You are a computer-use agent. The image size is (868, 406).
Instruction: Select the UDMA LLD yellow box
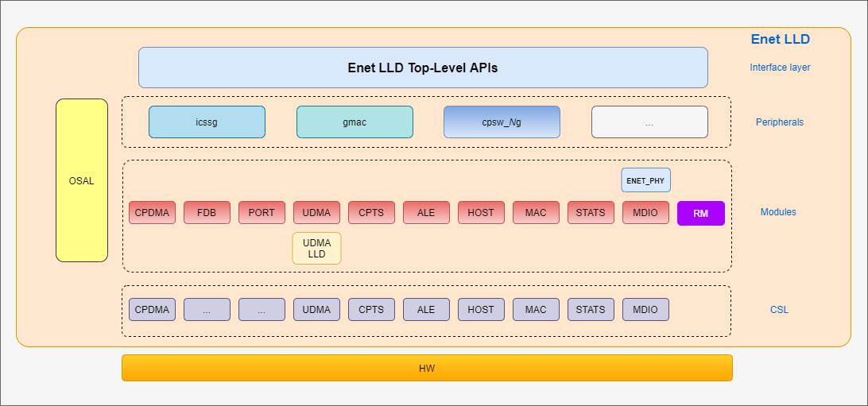pyautogui.click(x=316, y=248)
